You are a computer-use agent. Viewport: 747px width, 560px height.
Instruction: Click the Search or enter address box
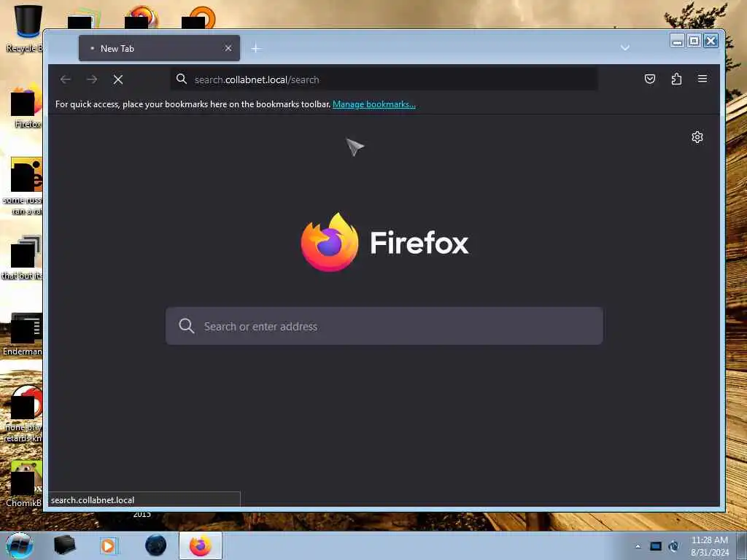(x=384, y=326)
